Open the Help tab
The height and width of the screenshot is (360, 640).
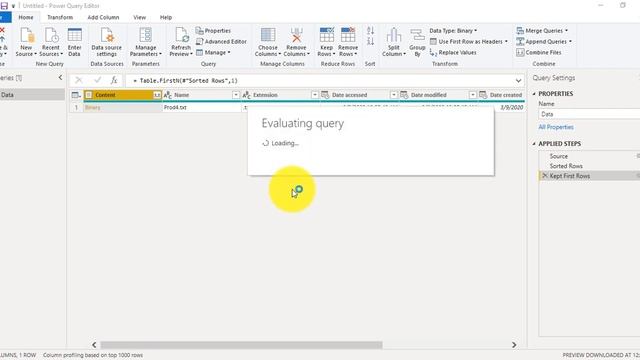coord(166,18)
